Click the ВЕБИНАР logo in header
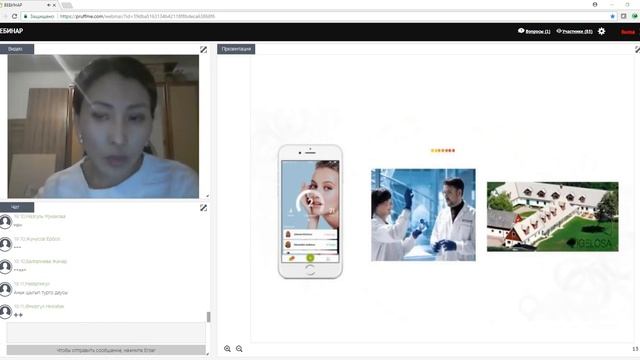 11,31
